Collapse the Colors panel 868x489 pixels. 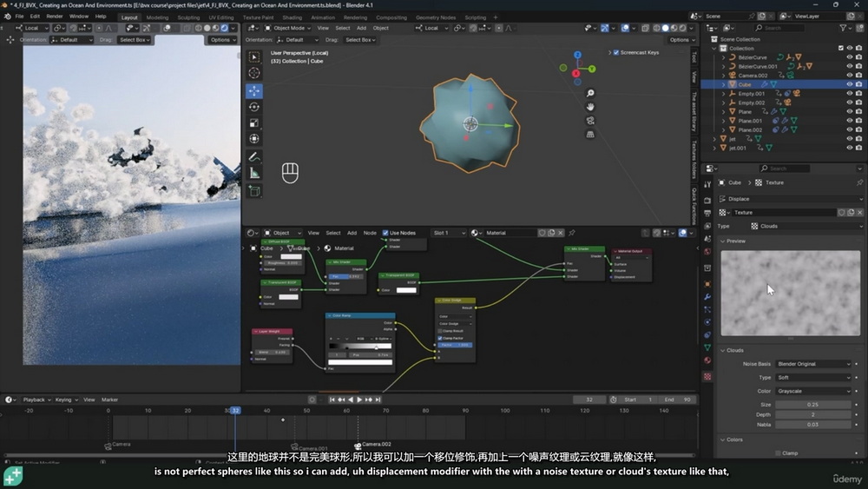click(734, 439)
